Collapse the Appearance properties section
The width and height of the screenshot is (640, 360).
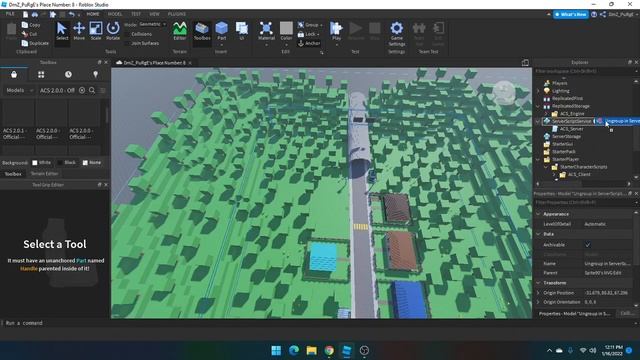(x=538, y=214)
